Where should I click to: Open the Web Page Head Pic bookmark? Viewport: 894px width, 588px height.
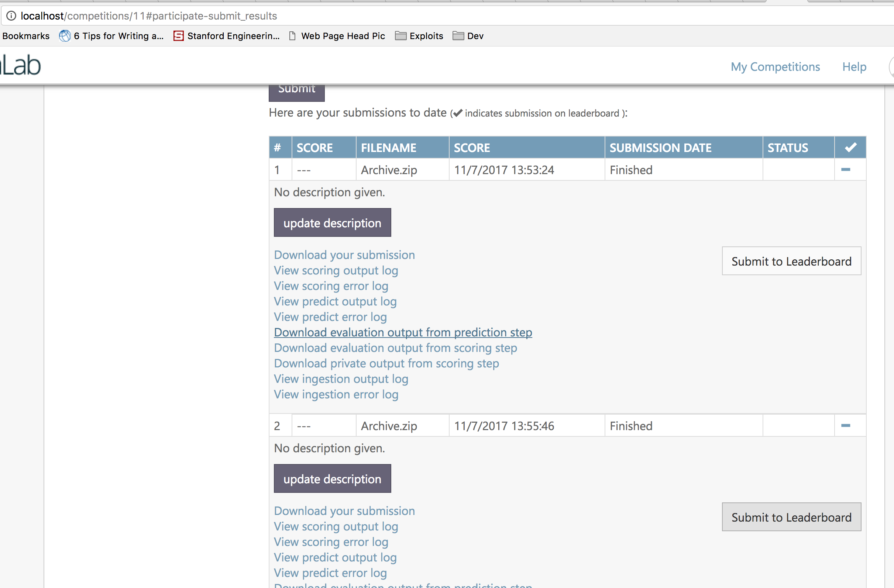(x=337, y=36)
